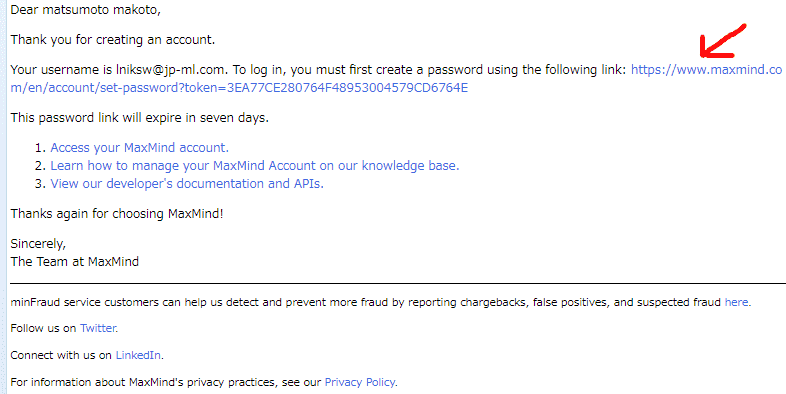786x394 pixels.
Task: View developer's documentation and APIs link
Action: (187, 184)
